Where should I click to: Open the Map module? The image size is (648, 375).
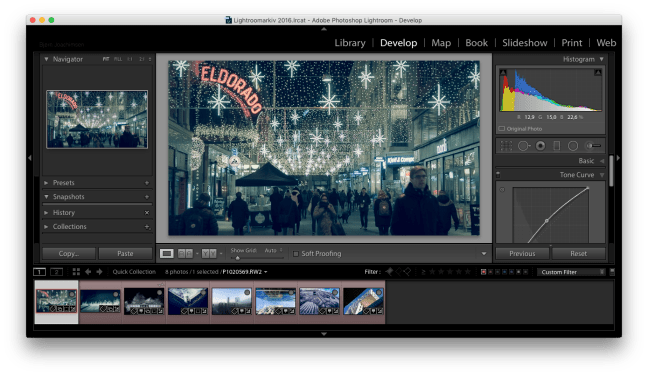coord(441,43)
